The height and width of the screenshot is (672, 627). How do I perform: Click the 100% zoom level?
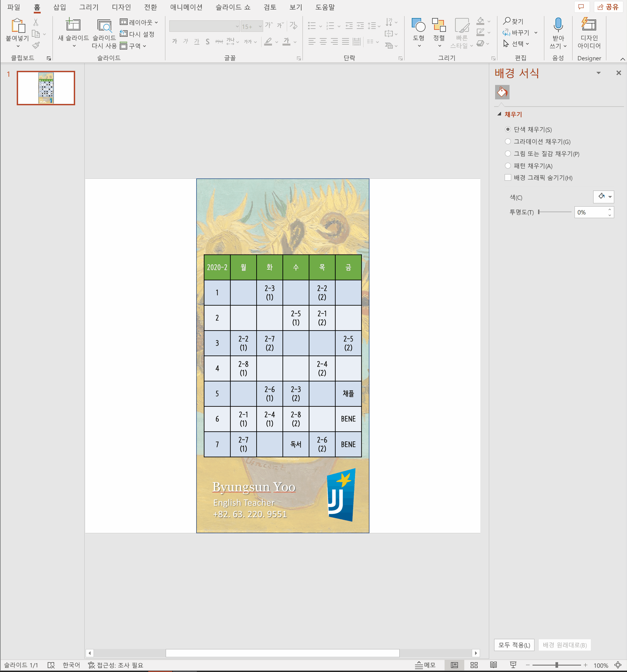coord(601,665)
